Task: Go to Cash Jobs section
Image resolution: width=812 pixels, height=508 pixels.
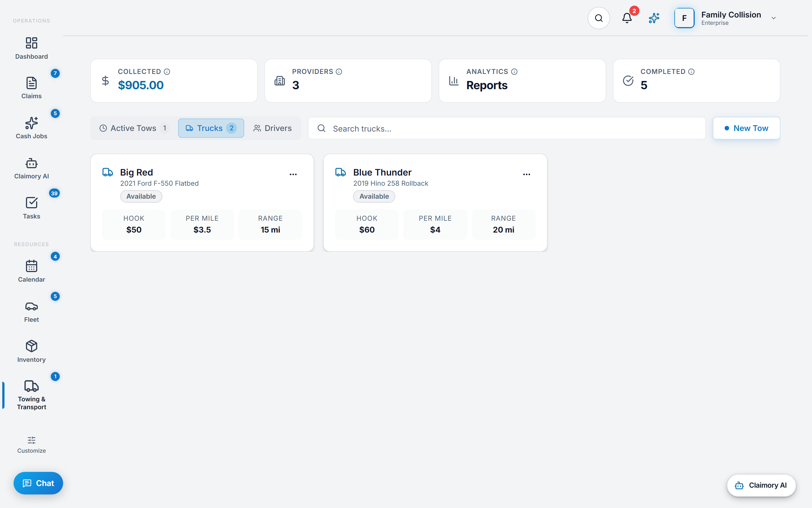Action: tap(32, 128)
